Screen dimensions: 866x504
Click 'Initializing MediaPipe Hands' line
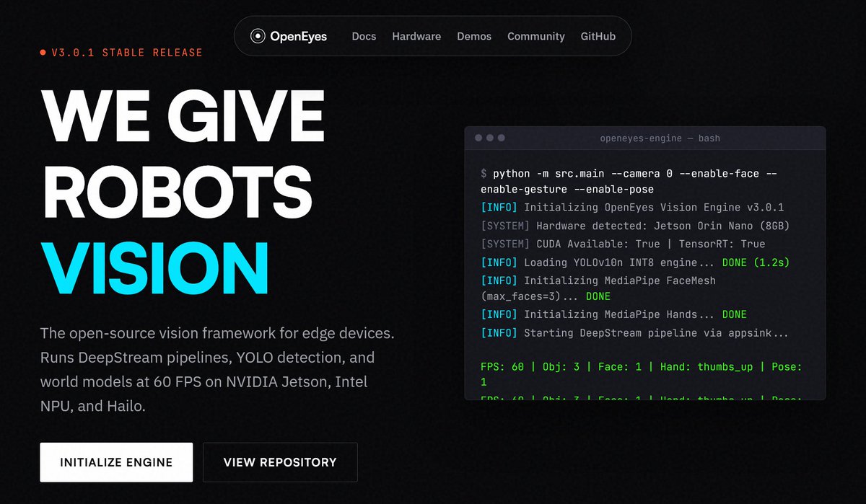tap(613, 314)
